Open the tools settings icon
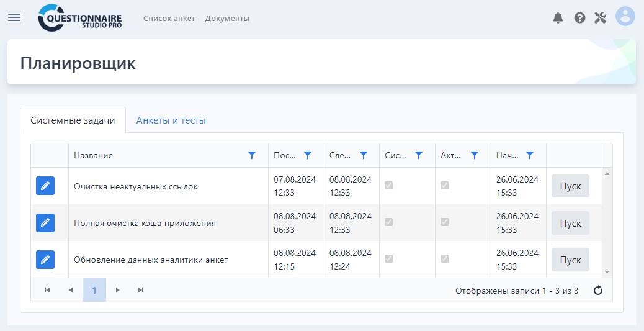The height and width of the screenshot is (331, 644). (x=600, y=17)
